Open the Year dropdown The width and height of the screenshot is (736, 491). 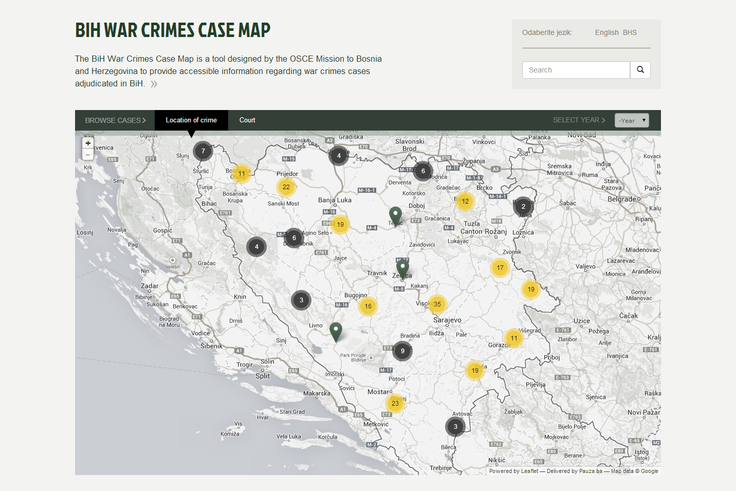click(632, 120)
